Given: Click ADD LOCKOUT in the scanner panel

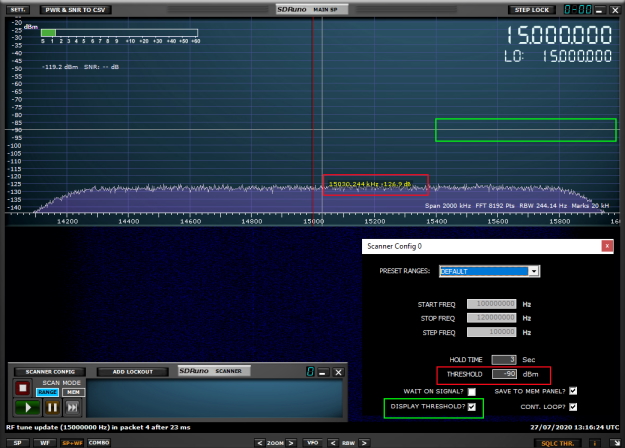Looking at the screenshot, I should point(133,372).
